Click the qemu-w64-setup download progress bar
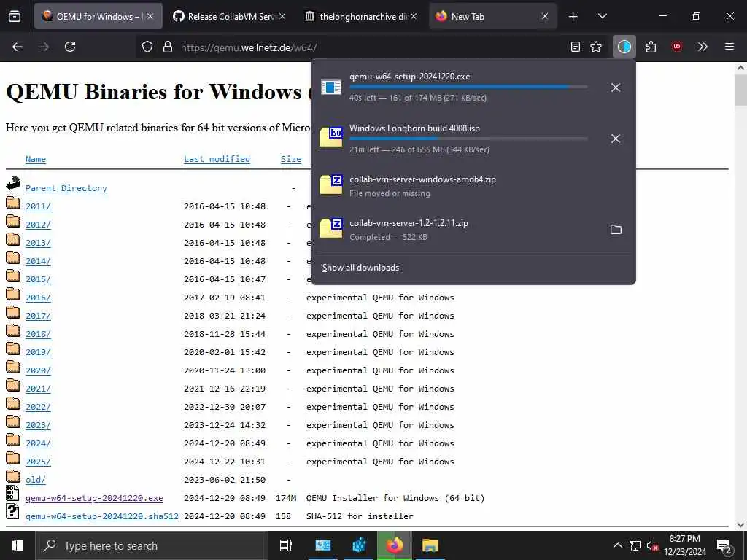This screenshot has width=747, height=560. (x=468, y=87)
